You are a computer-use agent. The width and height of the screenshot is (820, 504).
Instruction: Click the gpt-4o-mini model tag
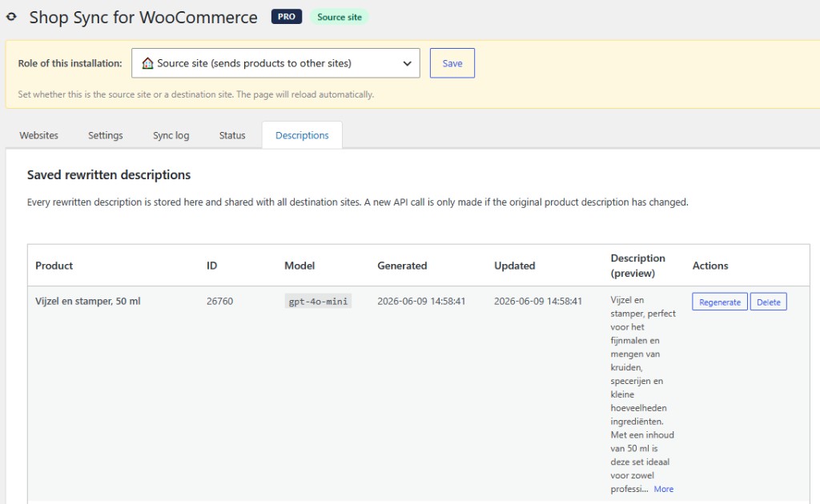tap(318, 301)
